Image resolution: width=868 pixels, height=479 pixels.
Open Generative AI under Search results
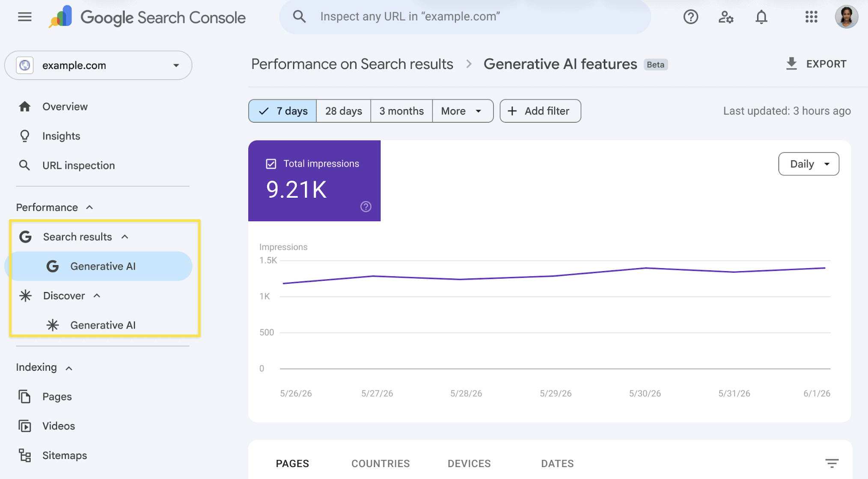tap(98, 266)
